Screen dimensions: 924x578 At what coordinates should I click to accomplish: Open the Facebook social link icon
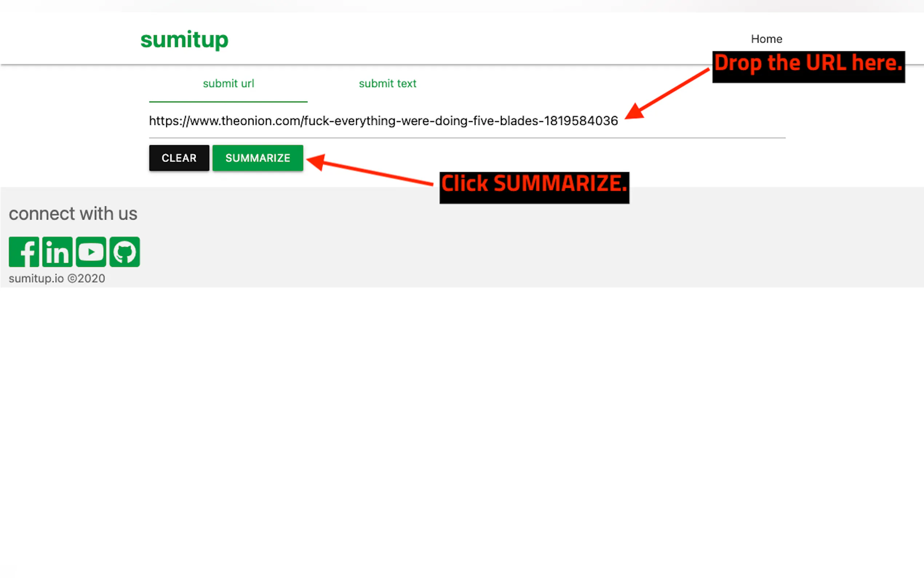24,252
